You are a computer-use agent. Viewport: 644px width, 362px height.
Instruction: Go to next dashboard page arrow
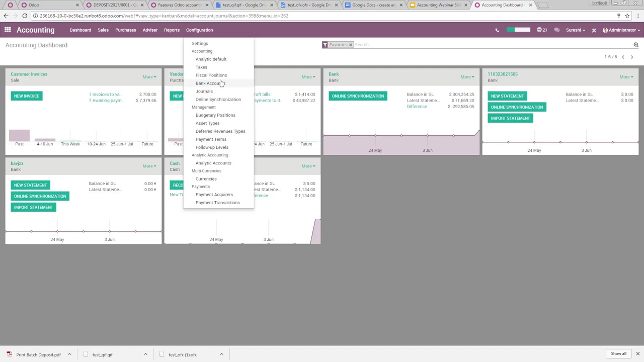tap(632, 57)
